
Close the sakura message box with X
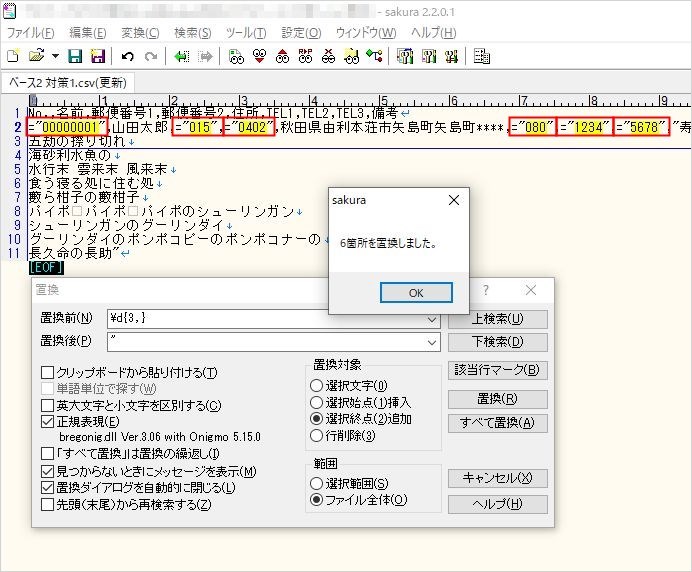click(x=454, y=200)
